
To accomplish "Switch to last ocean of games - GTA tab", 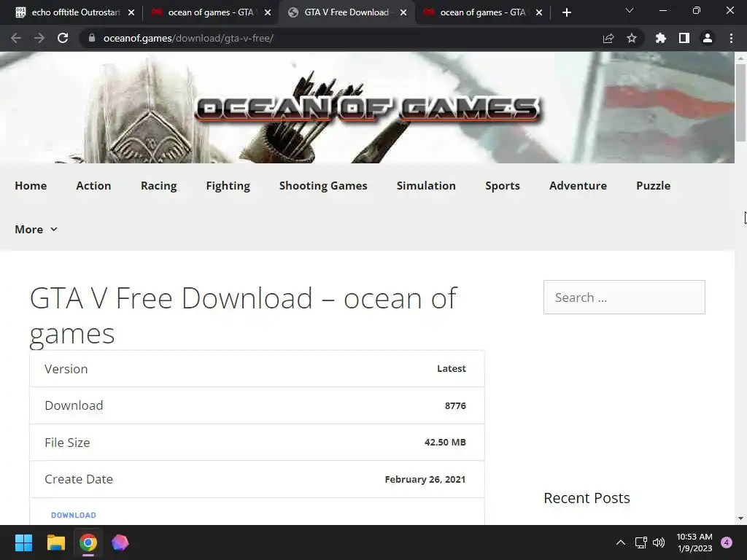I will click(x=482, y=12).
